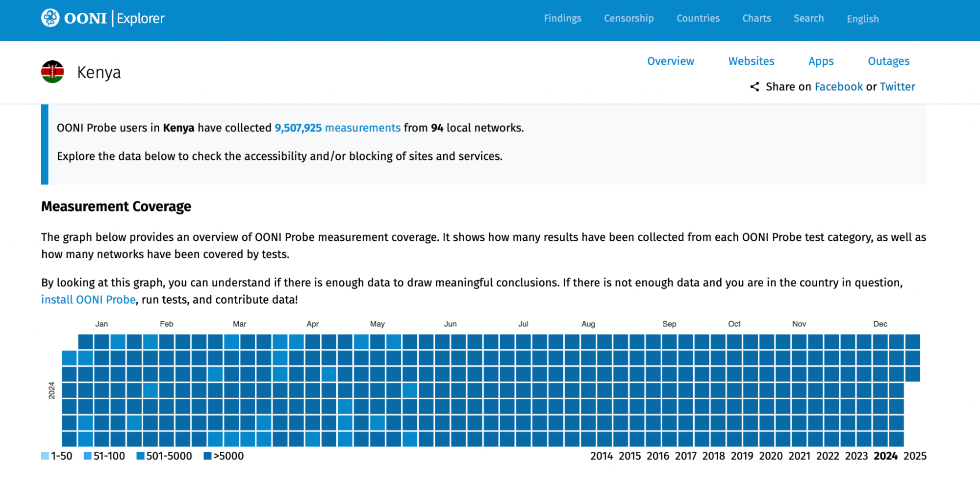Open the English language selector
980x488 pixels.
862,19
